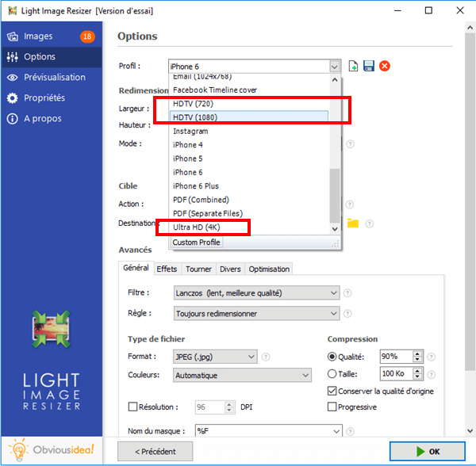Click the new profile icon
The height and width of the screenshot is (466, 476).
click(x=353, y=66)
